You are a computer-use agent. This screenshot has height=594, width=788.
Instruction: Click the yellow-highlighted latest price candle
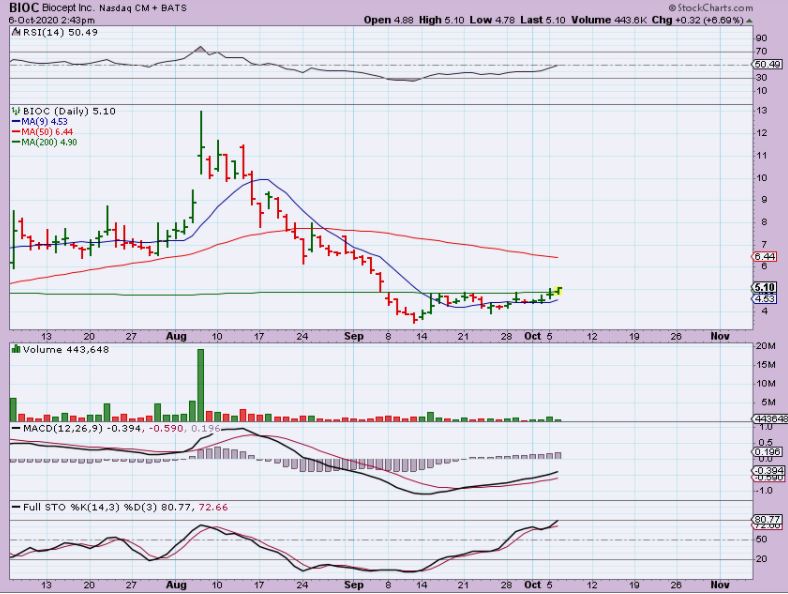tap(560, 289)
